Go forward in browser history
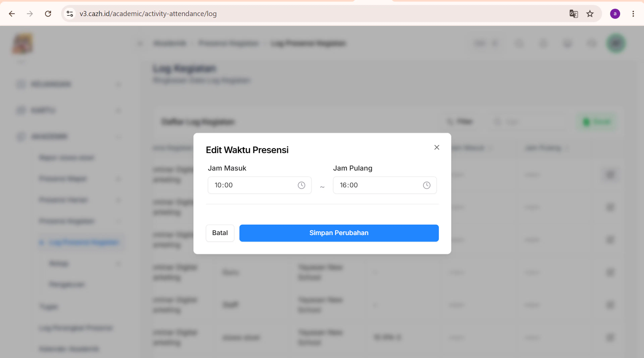Screen dimensions: 644x358 (30, 14)
